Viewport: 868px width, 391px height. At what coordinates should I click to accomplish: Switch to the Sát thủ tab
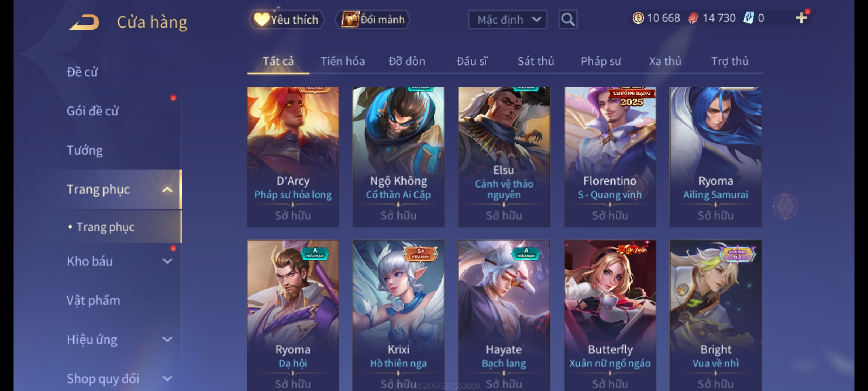[x=536, y=61]
